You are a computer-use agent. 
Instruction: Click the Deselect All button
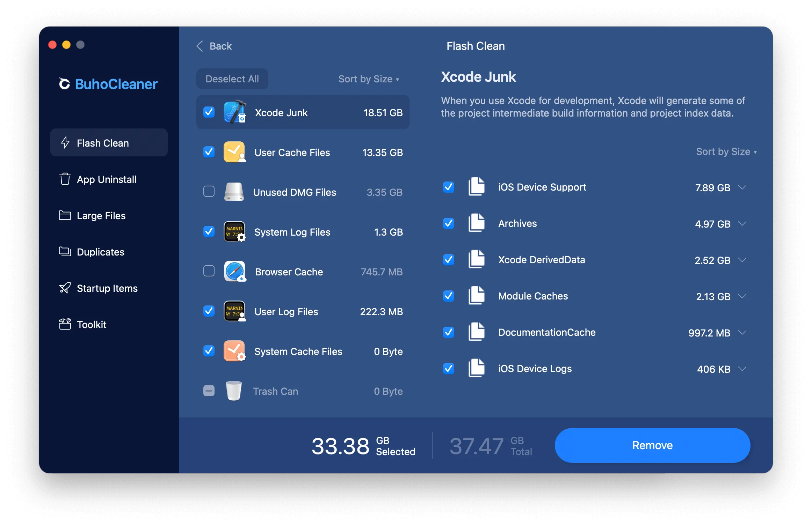pos(232,79)
